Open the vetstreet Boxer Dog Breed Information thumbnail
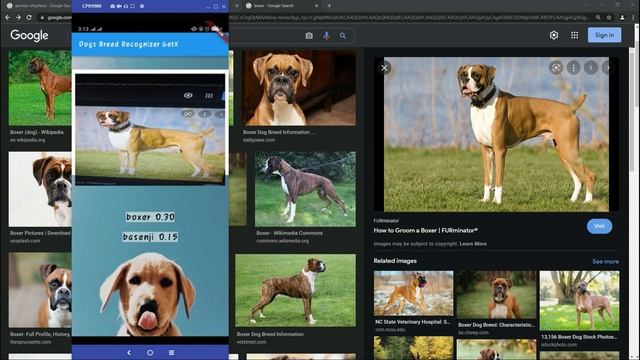 click(x=295, y=290)
